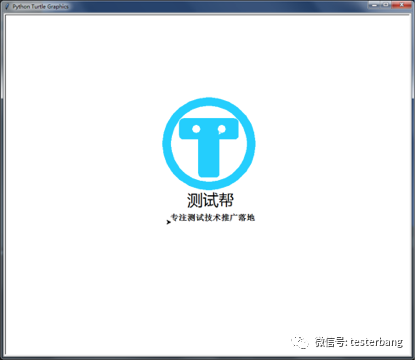Close the Python Turtle Graphics window
The image size is (415, 360).
(x=402, y=5)
